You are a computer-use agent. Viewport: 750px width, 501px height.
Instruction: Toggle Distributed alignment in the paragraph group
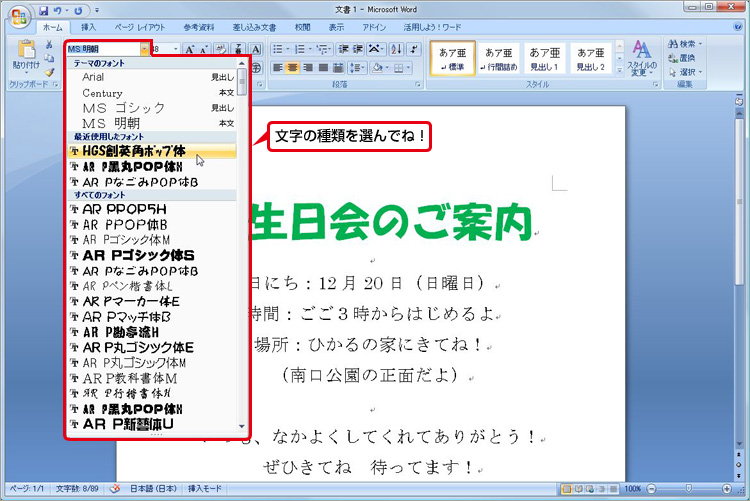pyautogui.click(x=338, y=68)
